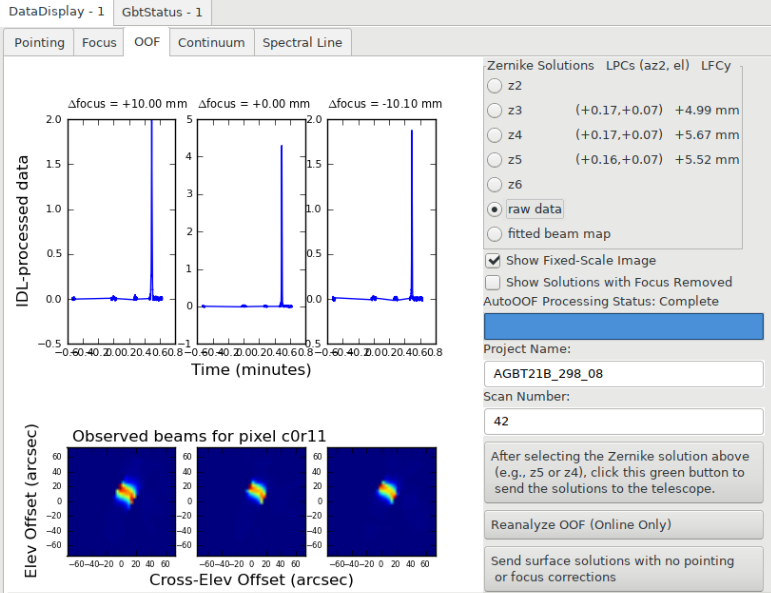Click the left observed beam map image
The image size is (771, 593).
[121, 502]
